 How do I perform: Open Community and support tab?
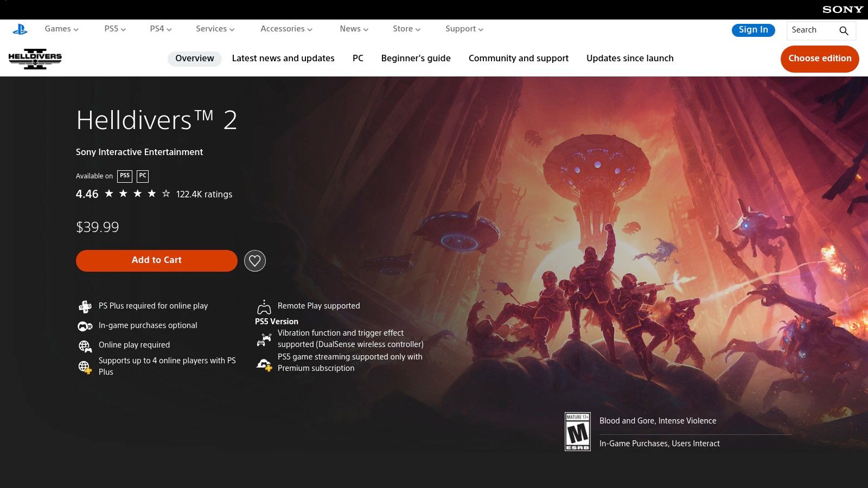click(x=519, y=59)
